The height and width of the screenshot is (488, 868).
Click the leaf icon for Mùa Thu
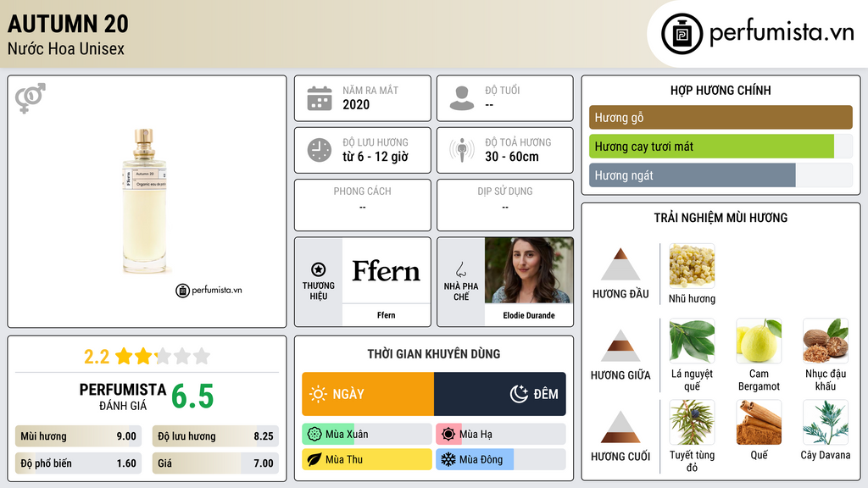[x=314, y=459]
